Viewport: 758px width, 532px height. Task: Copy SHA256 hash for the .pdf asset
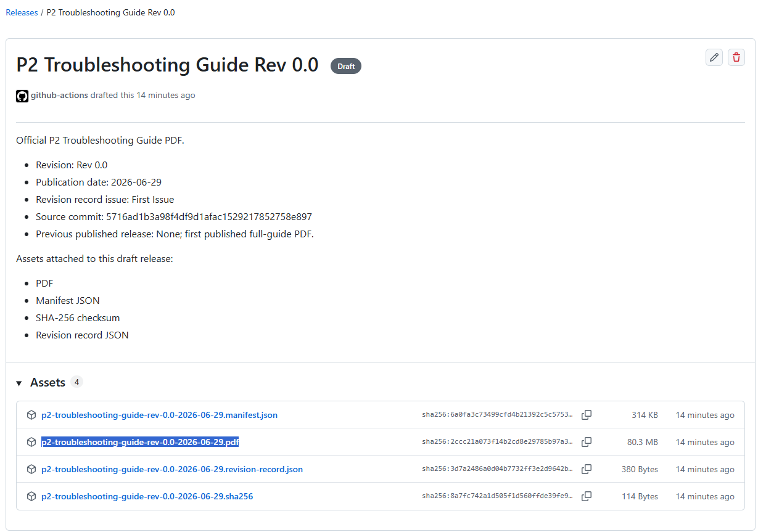[587, 442]
